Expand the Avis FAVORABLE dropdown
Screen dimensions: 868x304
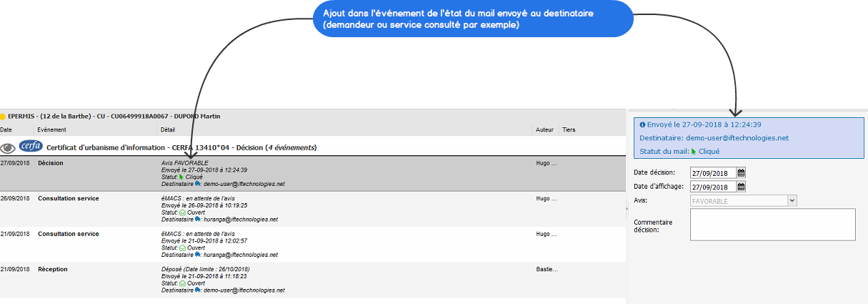[x=792, y=201]
